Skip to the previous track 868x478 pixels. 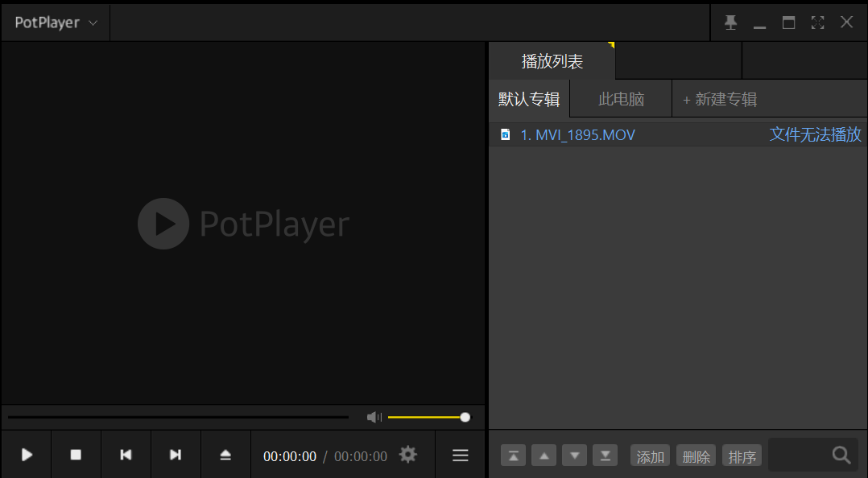(x=126, y=455)
